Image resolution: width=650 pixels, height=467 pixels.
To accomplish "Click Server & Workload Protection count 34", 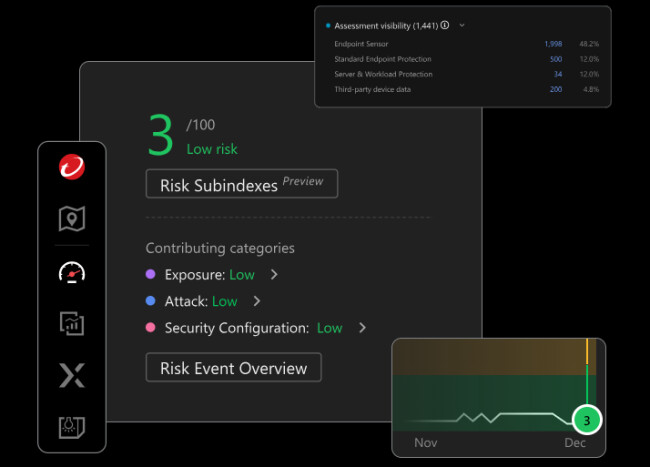I will coord(557,74).
